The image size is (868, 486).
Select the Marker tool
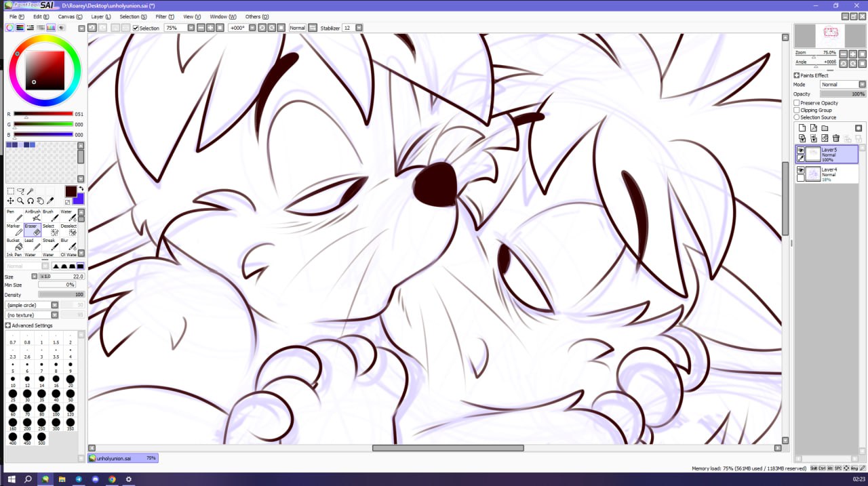click(14, 230)
